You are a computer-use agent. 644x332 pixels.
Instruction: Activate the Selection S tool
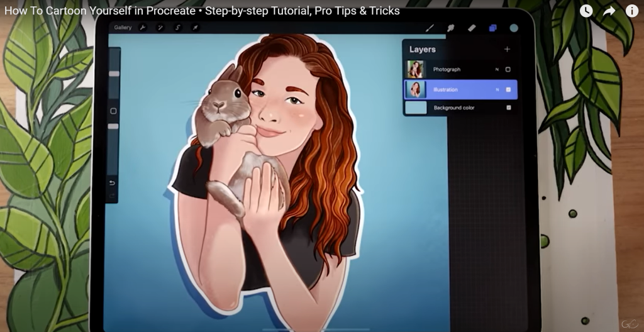[x=178, y=28]
